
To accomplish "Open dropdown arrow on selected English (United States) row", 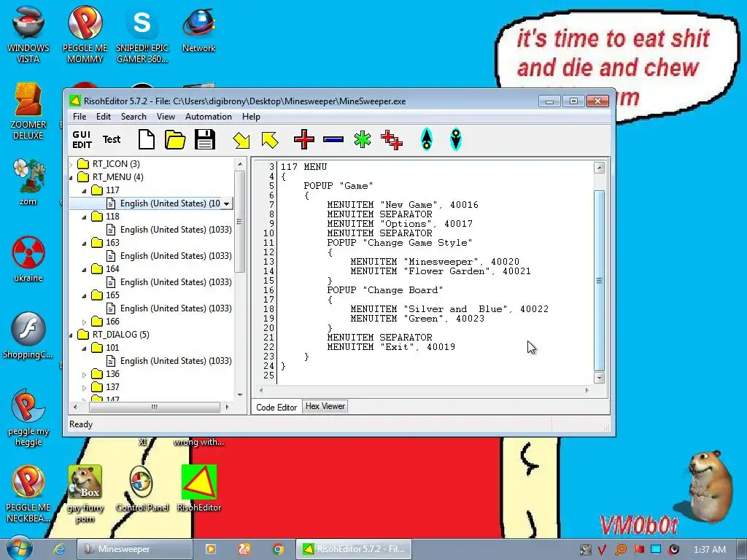I will pos(227,204).
